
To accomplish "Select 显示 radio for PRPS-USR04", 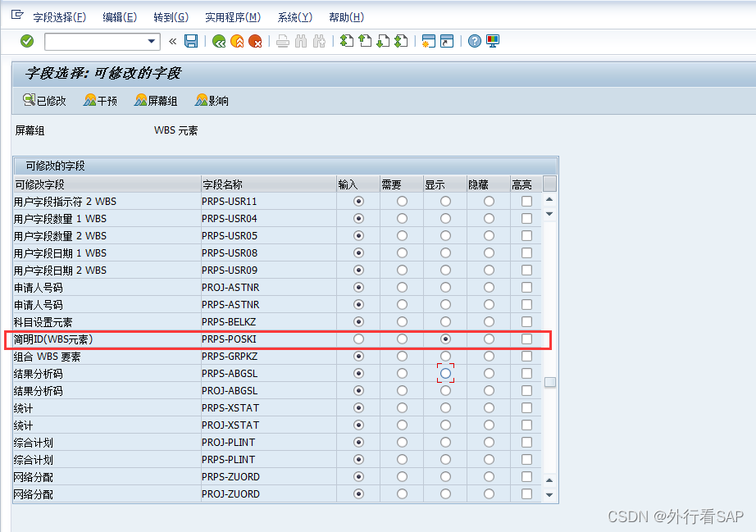I will pyautogui.click(x=445, y=219).
